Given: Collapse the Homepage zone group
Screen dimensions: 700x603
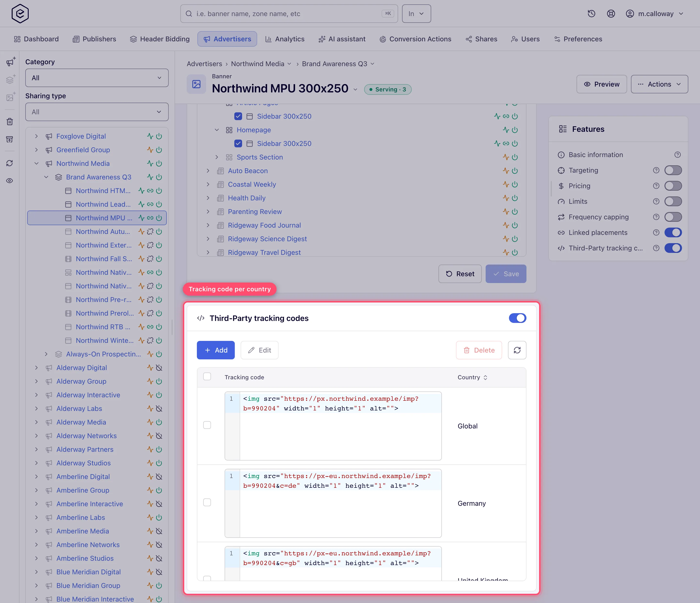Looking at the screenshot, I should (x=217, y=130).
